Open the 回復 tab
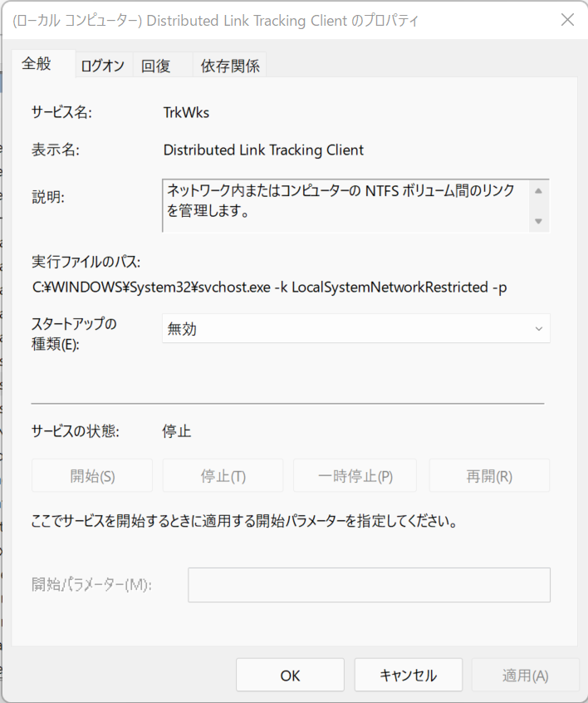The height and width of the screenshot is (703, 588). pyautogui.click(x=156, y=66)
